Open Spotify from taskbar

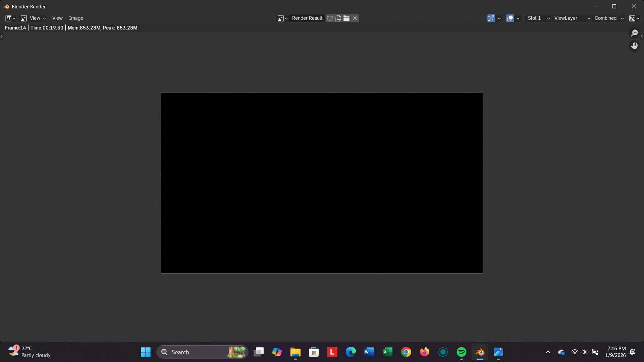pos(462,352)
